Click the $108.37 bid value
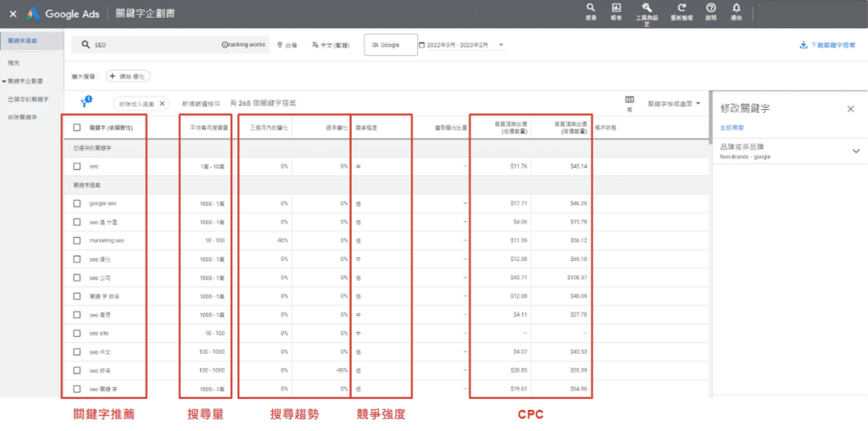Image resolution: width=868 pixels, height=431 pixels. (577, 278)
